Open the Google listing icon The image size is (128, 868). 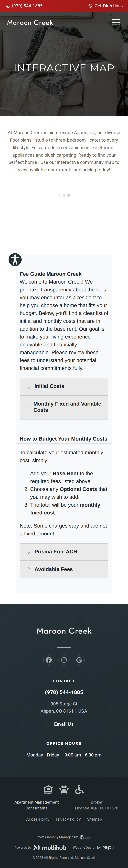coord(79,660)
